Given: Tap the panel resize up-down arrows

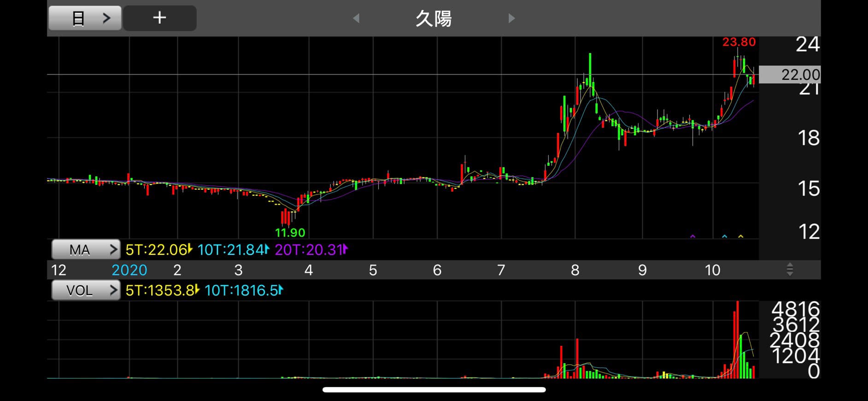Looking at the screenshot, I should pyautogui.click(x=790, y=269).
